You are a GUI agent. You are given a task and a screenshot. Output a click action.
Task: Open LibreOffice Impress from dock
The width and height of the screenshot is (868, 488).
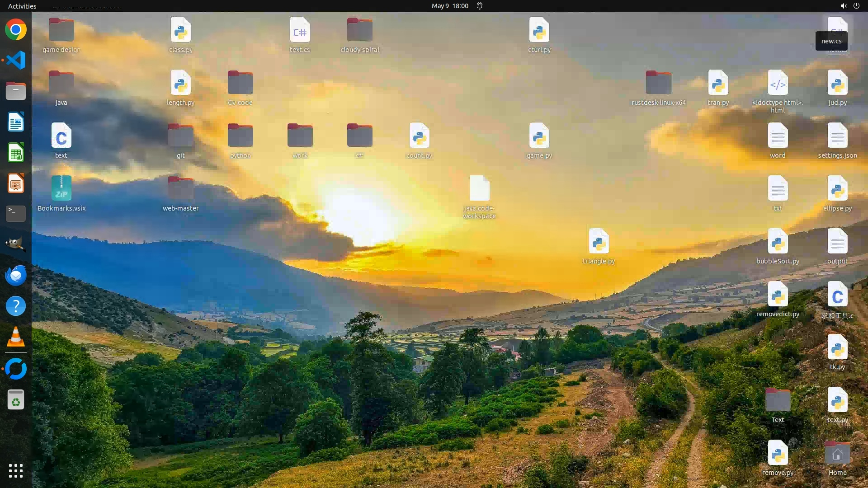pyautogui.click(x=16, y=183)
